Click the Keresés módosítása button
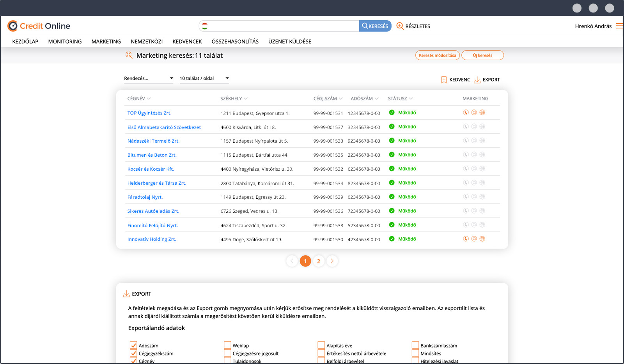The height and width of the screenshot is (364, 624). [437, 55]
